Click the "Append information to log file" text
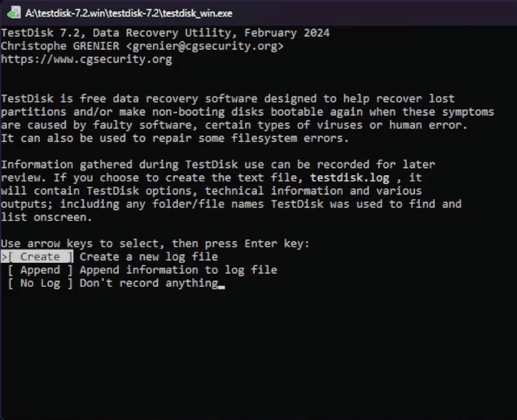Viewport: 517px width, 420px height. (x=178, y=270)
